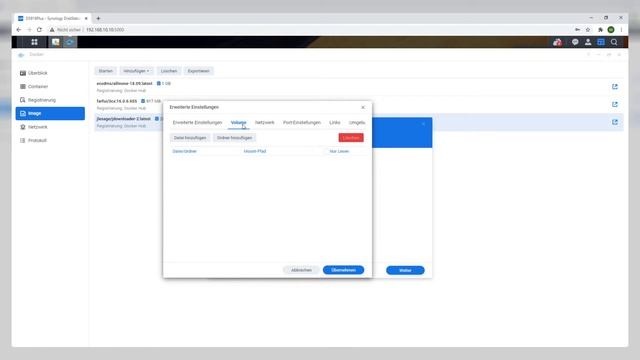
Task: Open the DSM widgets panel icon
Action: click(x=601, y=42)
